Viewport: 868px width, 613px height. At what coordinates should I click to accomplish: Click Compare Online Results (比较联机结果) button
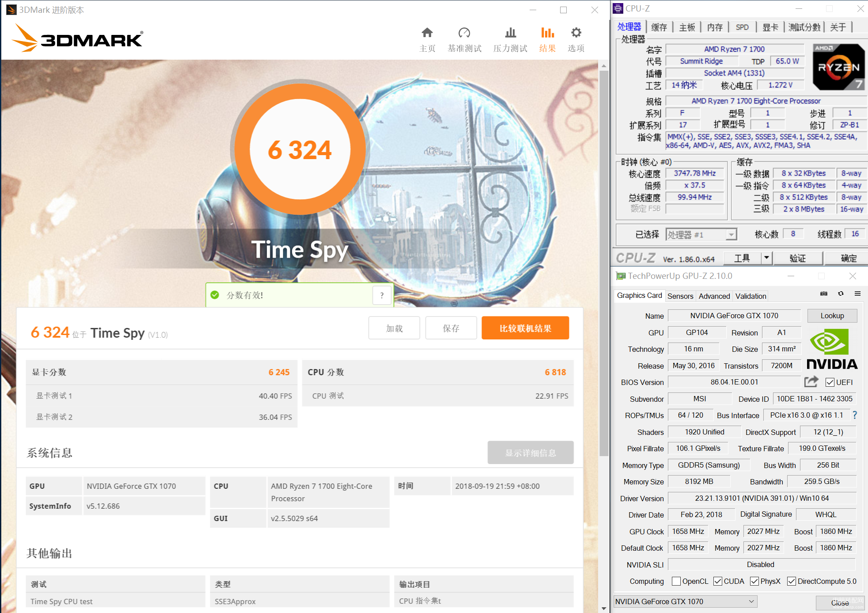coord(525,328)
